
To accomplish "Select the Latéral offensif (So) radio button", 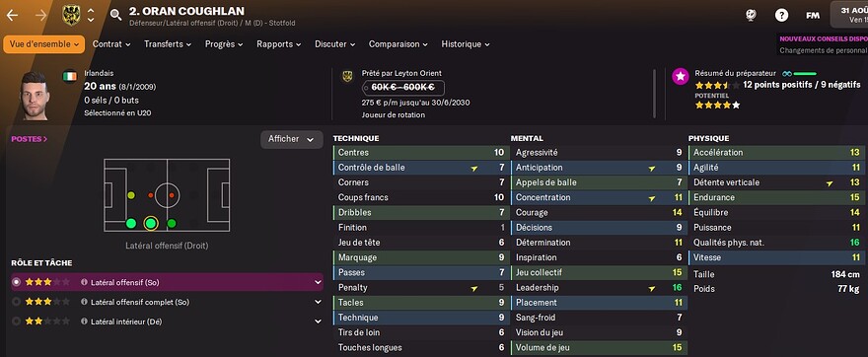I will [16, 282].
